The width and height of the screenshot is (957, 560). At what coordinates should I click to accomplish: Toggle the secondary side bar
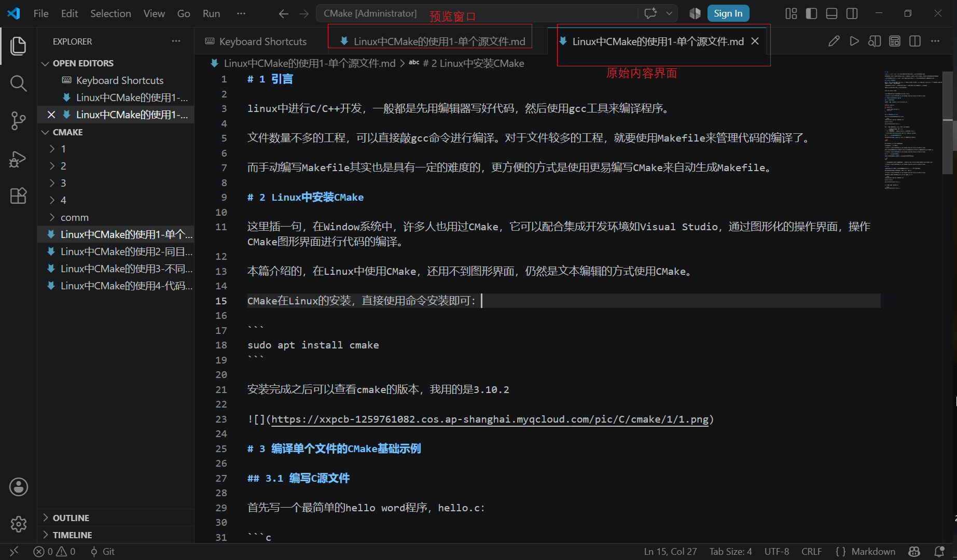click(x=852, y=13)
